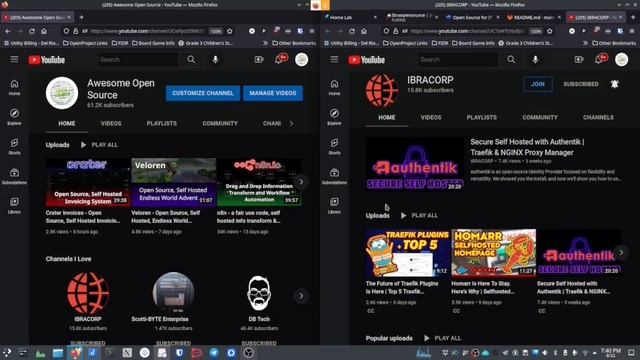Click JOIN button on IBRACORP channel
The image size is (640, 360).
pos(538,84)
